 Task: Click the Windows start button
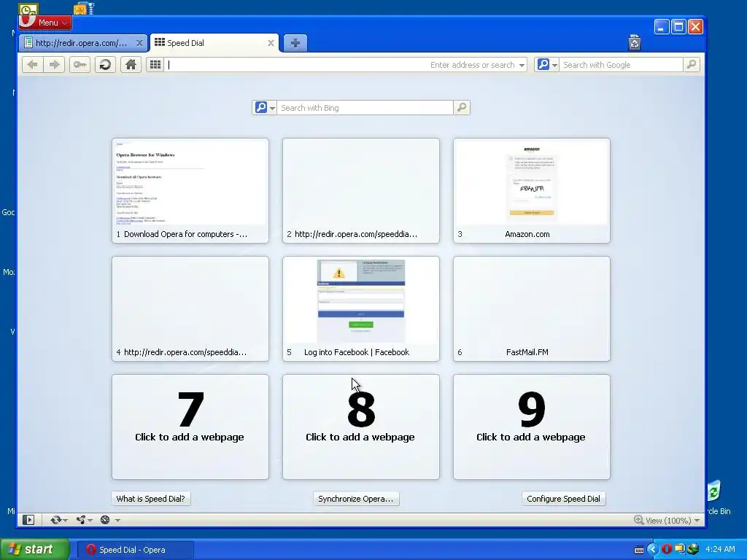(34, 549)
